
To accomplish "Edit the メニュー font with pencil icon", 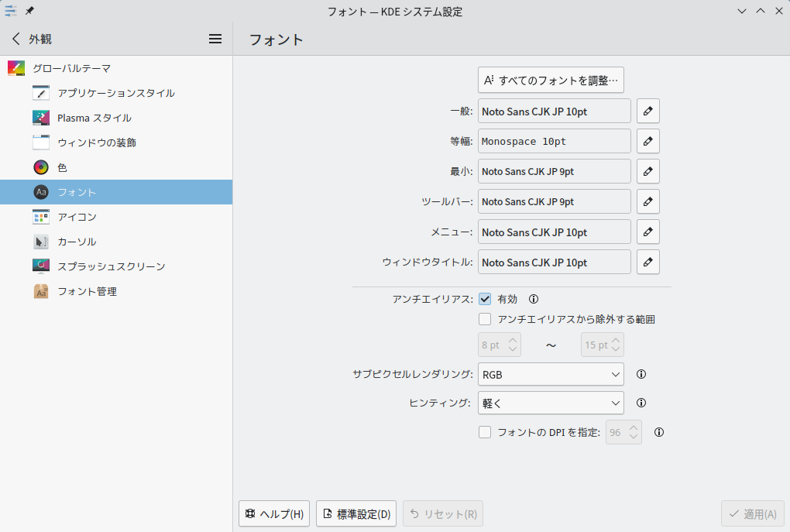I will (x=648, y=232).
